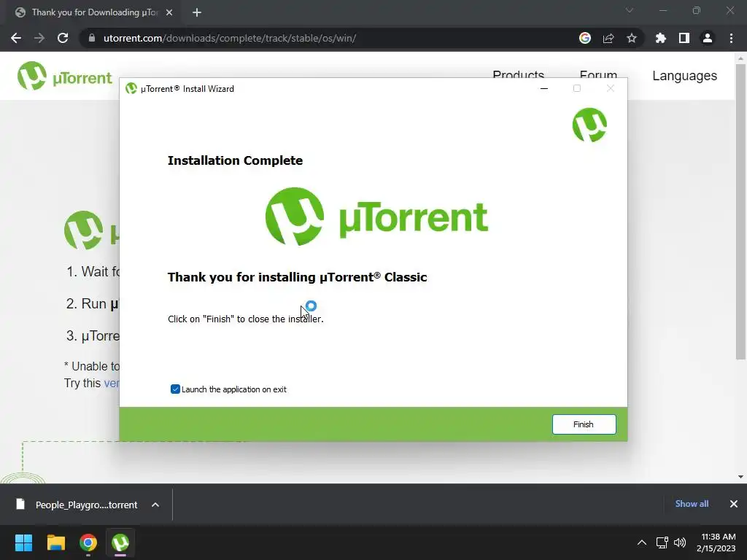Open Windows Start menu
The height and width of the screenshot is (560, 747).
[23, 542]
